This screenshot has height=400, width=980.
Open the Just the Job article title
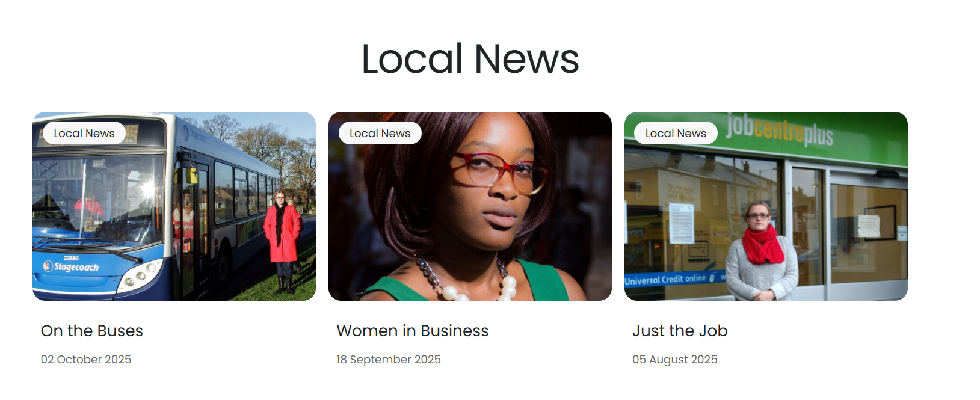click(680, 331)
